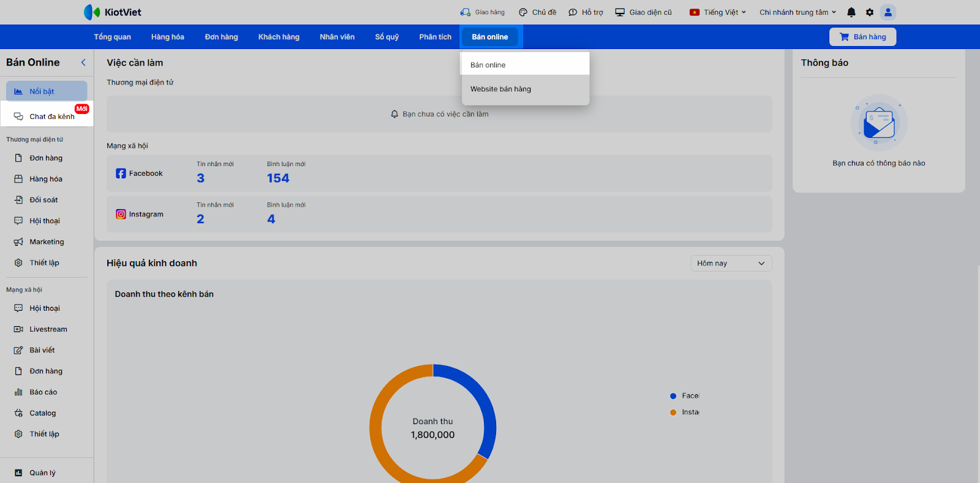Open the Chi nhánh trung tâm branch dropdown
This screenshot has width=980, height=483.
(x=797, y=12)
